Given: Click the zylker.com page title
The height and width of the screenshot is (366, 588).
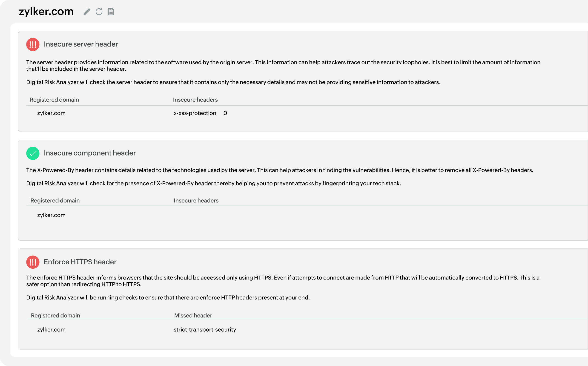Looking at the screenshot, I should [x=46, y=11].
